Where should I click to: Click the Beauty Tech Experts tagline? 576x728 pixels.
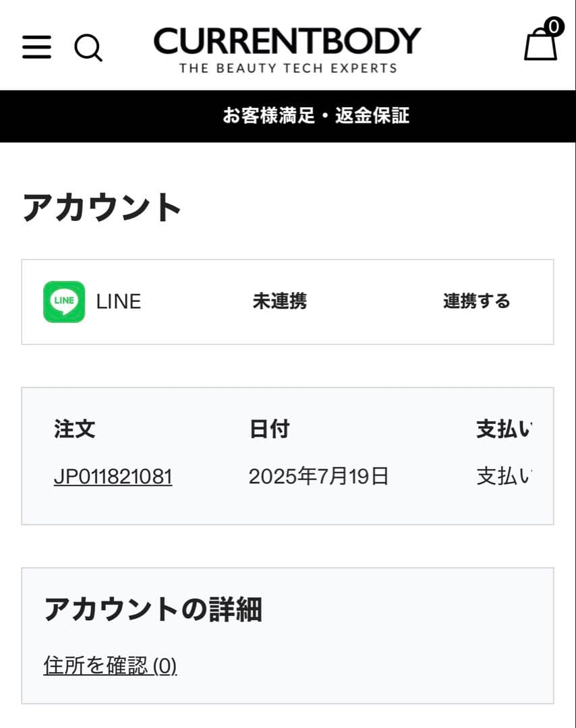287,68
